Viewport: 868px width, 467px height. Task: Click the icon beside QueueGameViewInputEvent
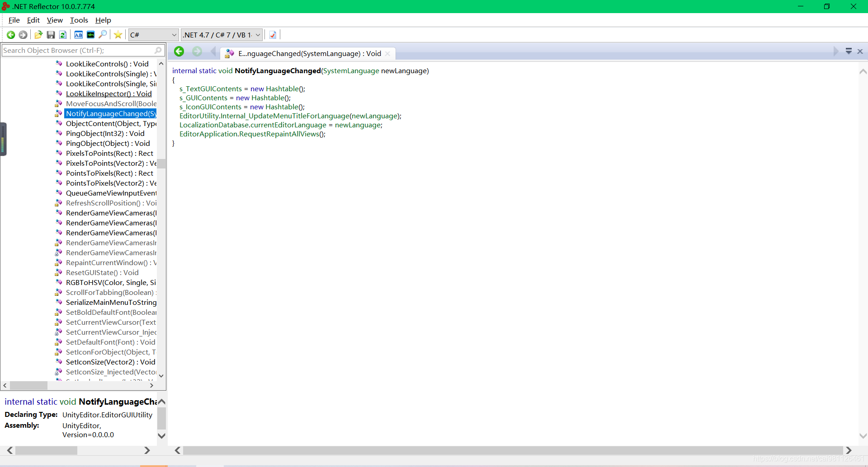(59, 193)
